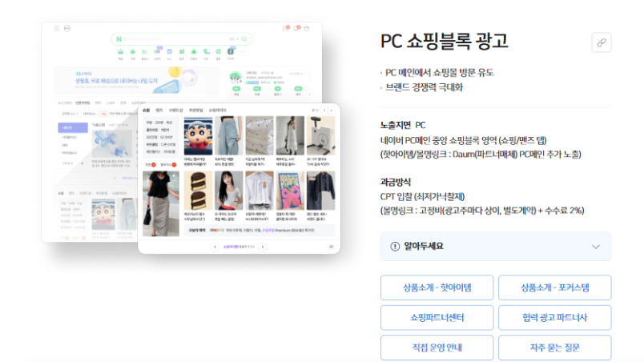Image resolution: width=644 pixels, height=362 pixels.
Task: Select the 쇼핑 tab in shopping block
Action: [x=146, y=110]
